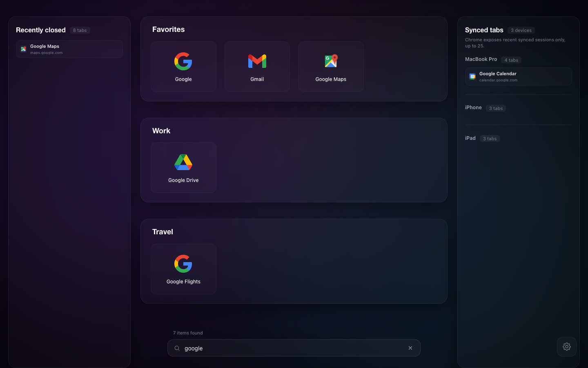The image size is (588, 368).
Task: Click the magnifier icon in the search bar
Action: (177, 348)
